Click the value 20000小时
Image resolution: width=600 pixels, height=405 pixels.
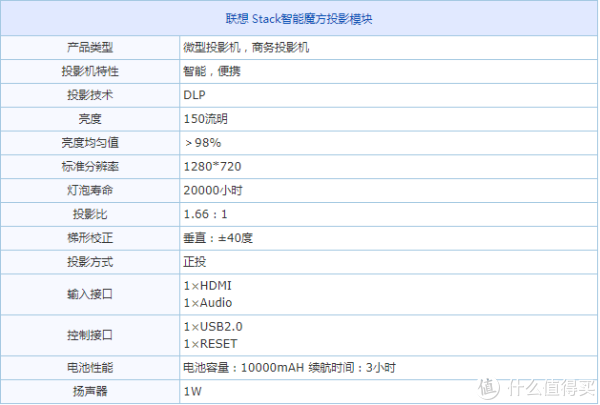click(213, 190)
